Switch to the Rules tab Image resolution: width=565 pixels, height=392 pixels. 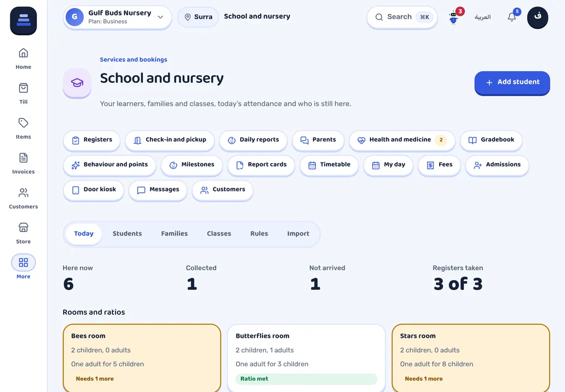pos(259,233)
